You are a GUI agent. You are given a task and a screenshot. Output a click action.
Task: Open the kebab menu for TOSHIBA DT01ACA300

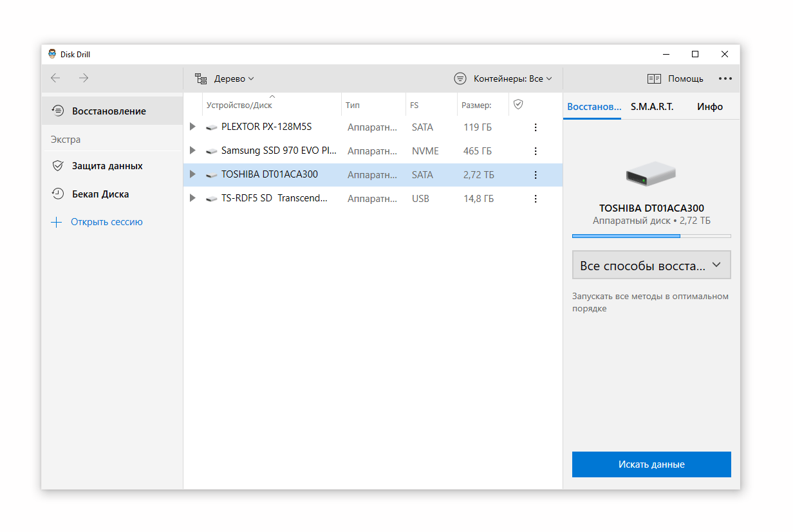point(536,175)
